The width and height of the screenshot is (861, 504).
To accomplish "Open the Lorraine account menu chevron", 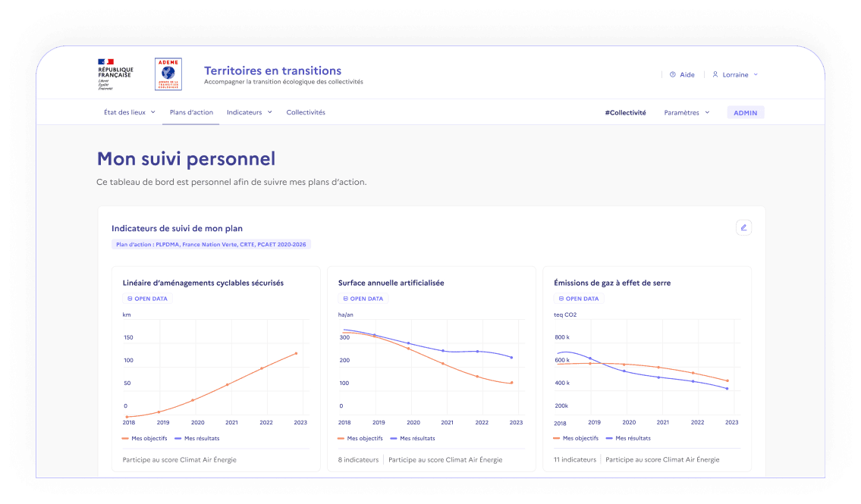I will 756,74.
